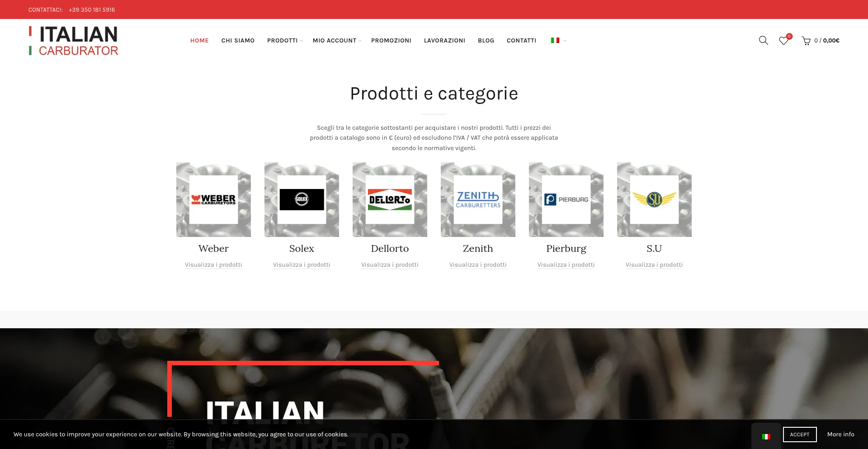Open the Solex category title
This screenshot has height=449, width=868.
302,248
